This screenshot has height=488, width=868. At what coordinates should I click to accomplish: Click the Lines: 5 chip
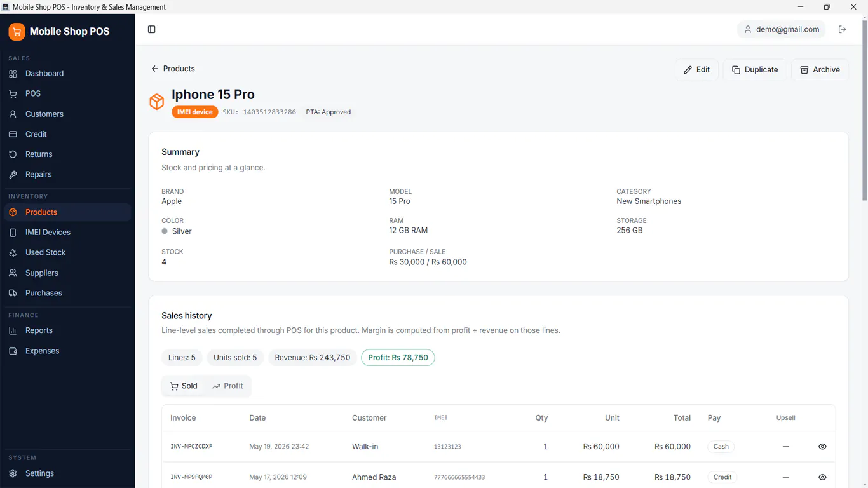182,358
